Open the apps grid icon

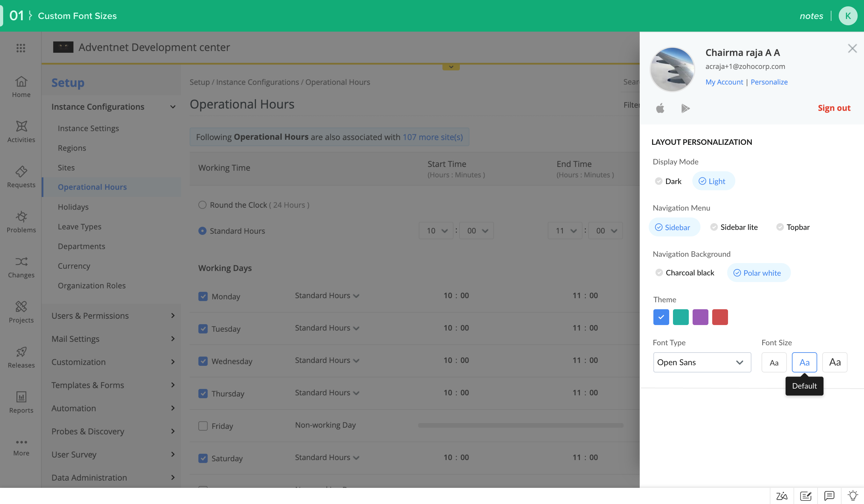pos(21,48)
